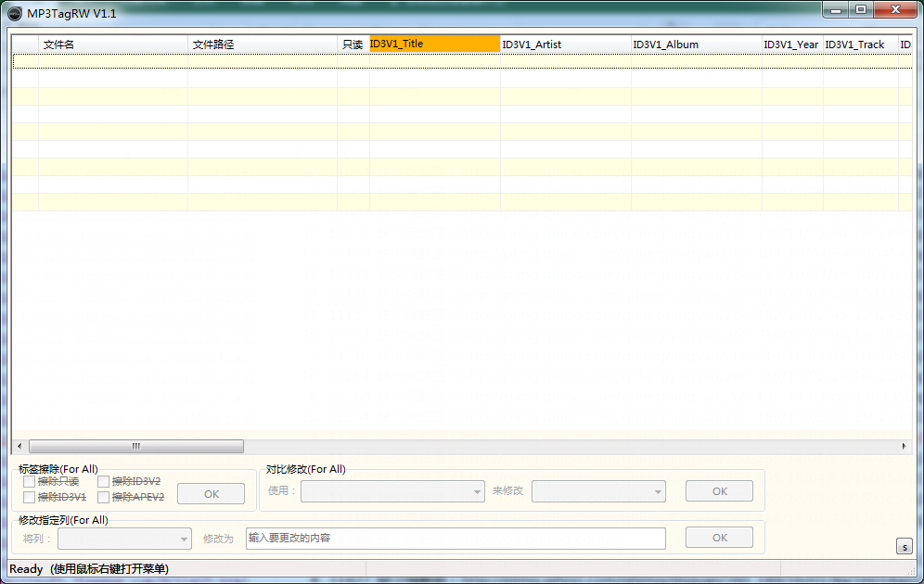The image size is (924, 584).
Task: Enable the 擦除APEV2 checkbox
Action: (103, 498)
